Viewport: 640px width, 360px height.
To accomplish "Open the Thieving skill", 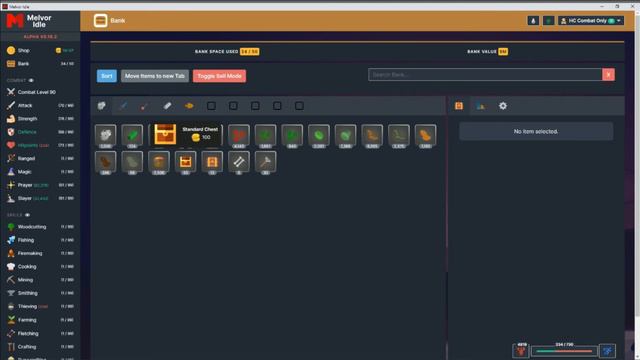I will 40,307.
